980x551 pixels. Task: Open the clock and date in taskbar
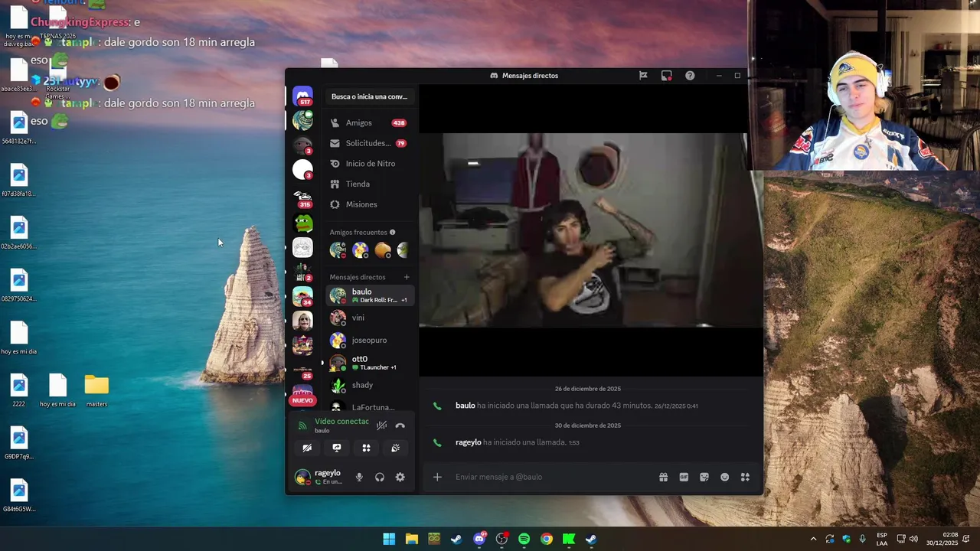coord(942,539)
